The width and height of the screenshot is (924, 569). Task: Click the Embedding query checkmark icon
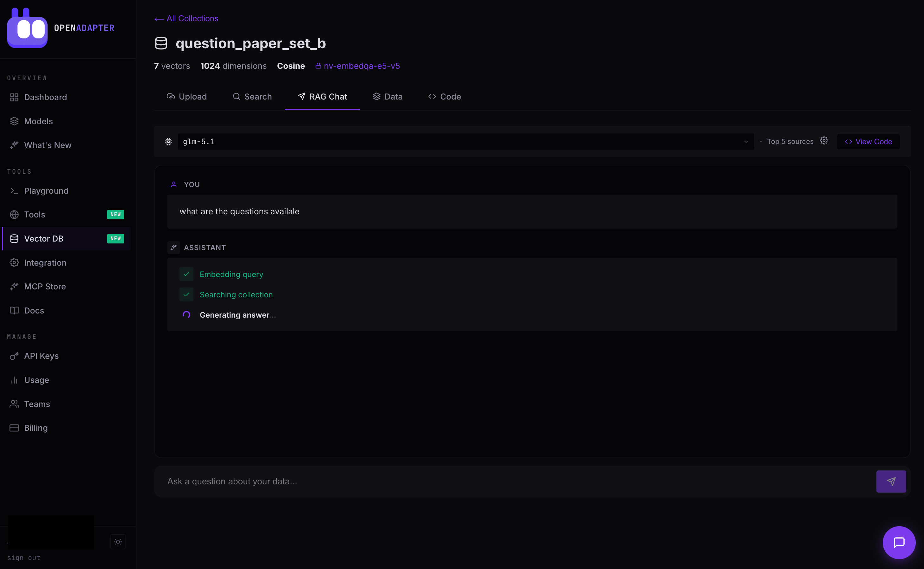186,274
